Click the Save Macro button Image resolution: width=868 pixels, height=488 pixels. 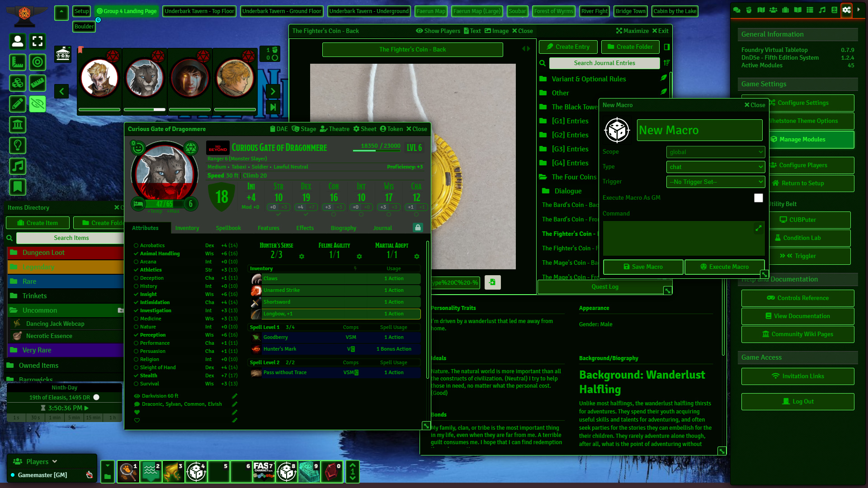643,267
